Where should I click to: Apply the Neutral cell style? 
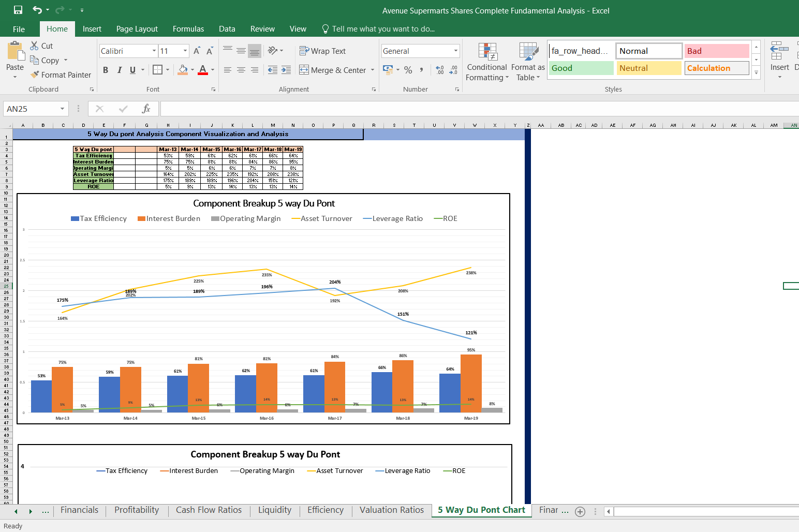pos(649,68)
